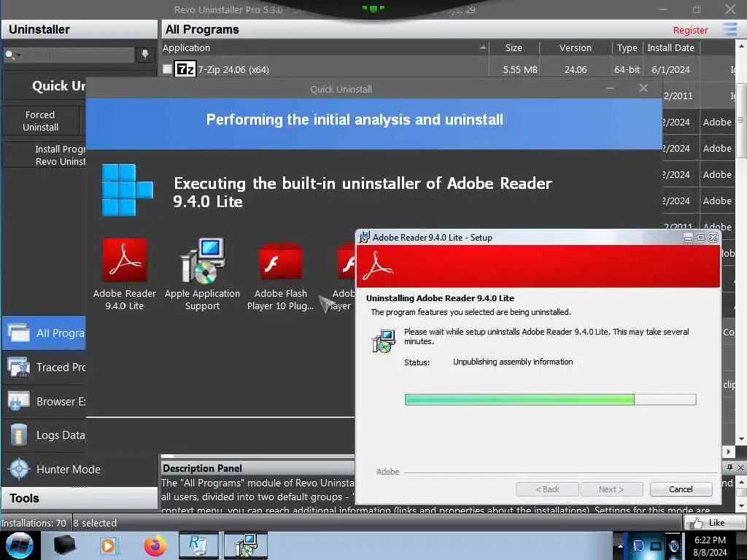This screenshot has width=747, height=560.
Task: Click the 5.55 MB size cell
Action: pyautogui.click(x=519, y=69)
